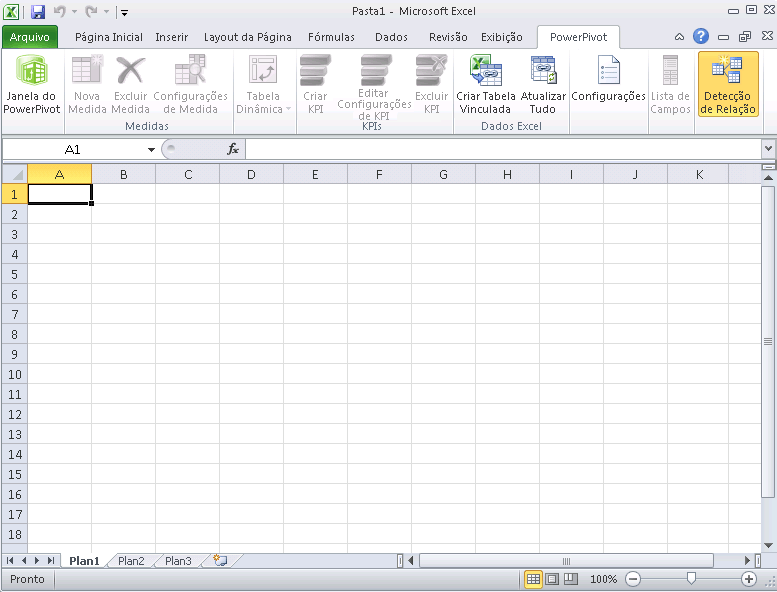
Task: Click the vertical scrollbar down arrow
Action: [x=768, y=545]
